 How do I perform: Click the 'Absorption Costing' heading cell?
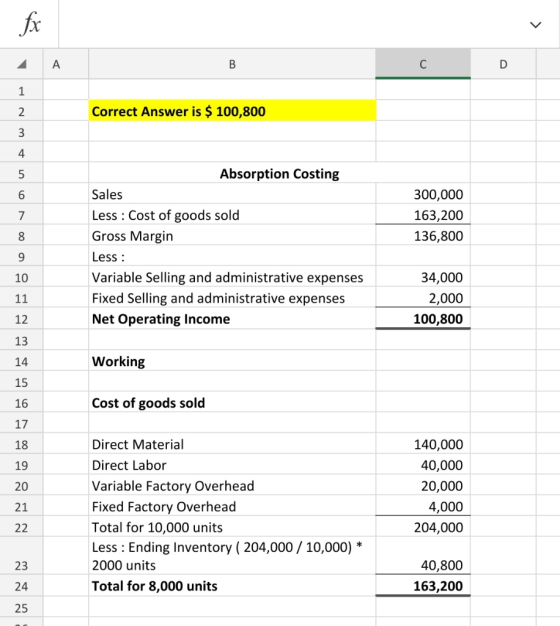[x=279, y=174]
